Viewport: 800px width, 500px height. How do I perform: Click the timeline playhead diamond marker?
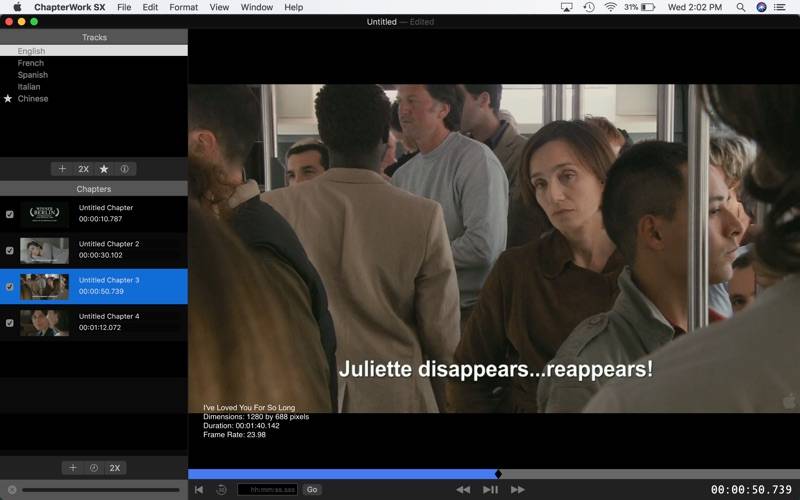[x=498, y=474]
